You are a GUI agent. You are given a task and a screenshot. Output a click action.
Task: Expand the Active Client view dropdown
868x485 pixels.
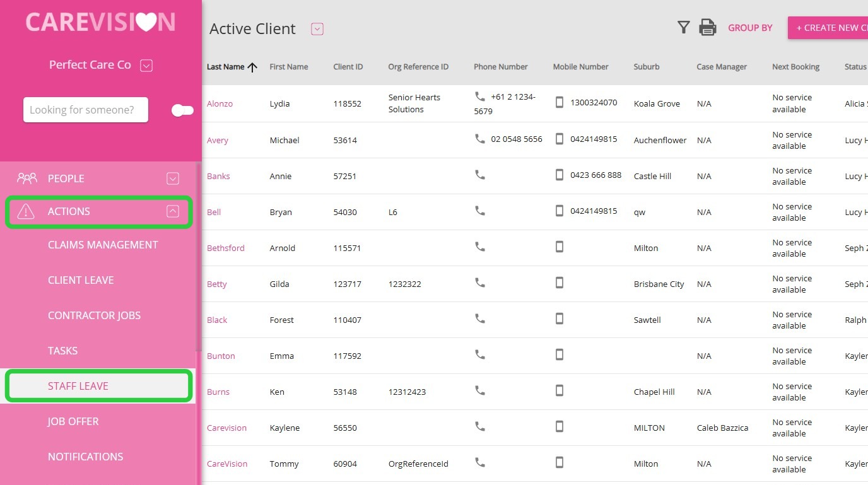pos(317,29)
